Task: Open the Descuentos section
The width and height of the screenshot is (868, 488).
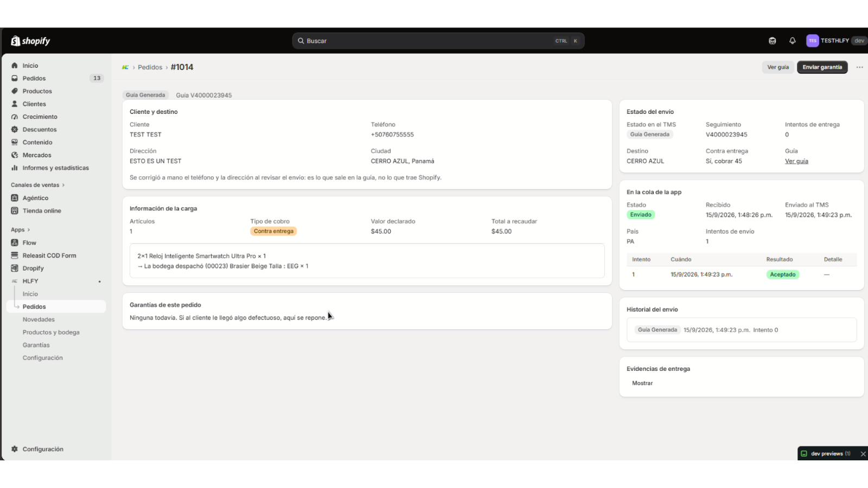Action: coord(39,130)
